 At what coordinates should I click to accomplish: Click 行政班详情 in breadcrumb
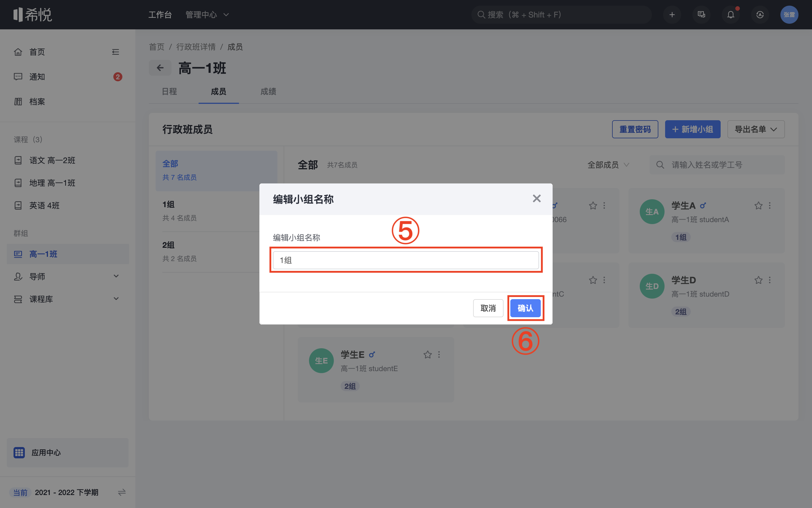pyautogui.click(x=196, y=47)
